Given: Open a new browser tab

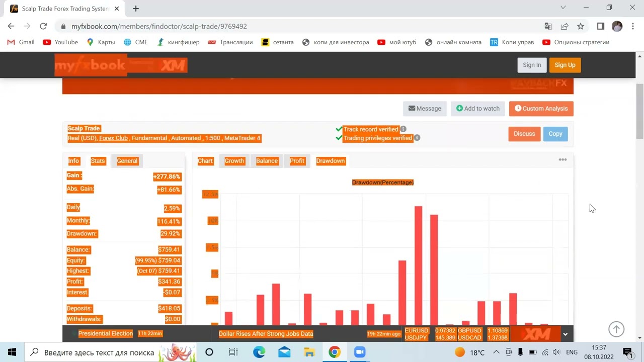Looking at the screenshot, I should click(x=136, y=8).
